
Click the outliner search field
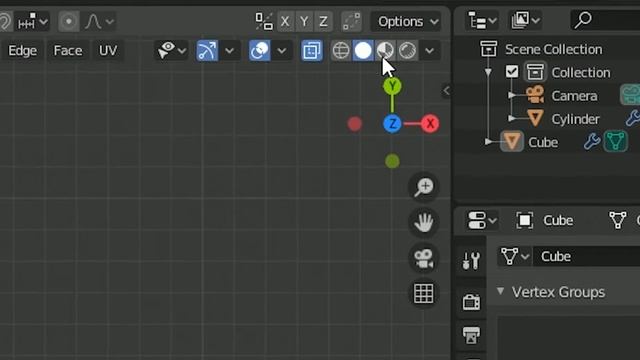tap(605, 20)
